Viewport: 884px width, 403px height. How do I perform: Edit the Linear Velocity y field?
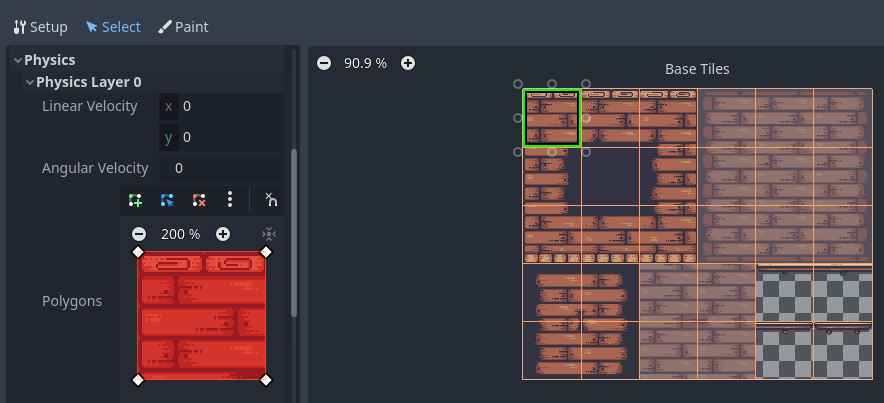pos(222,137)
